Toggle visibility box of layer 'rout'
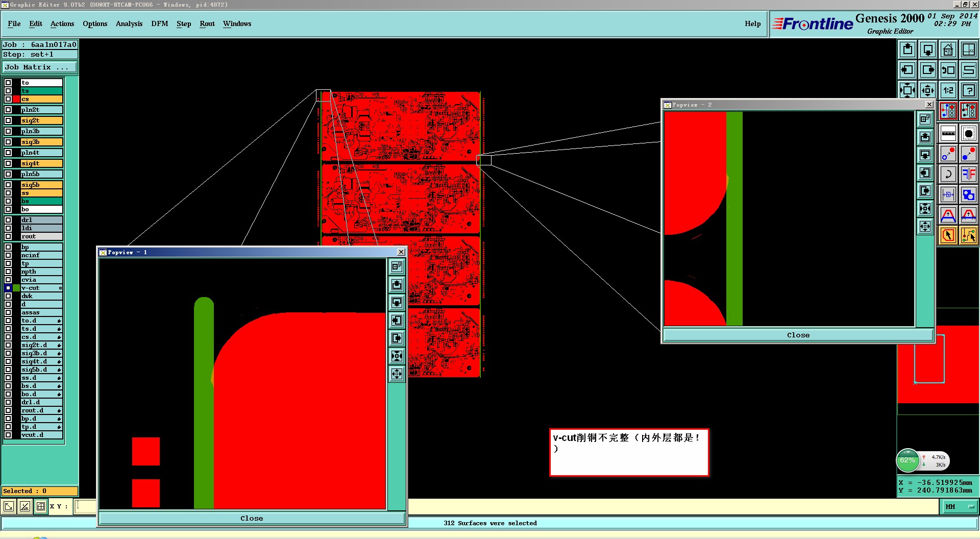980x539 pixels. pyautogui.click(x=8, y=236)
